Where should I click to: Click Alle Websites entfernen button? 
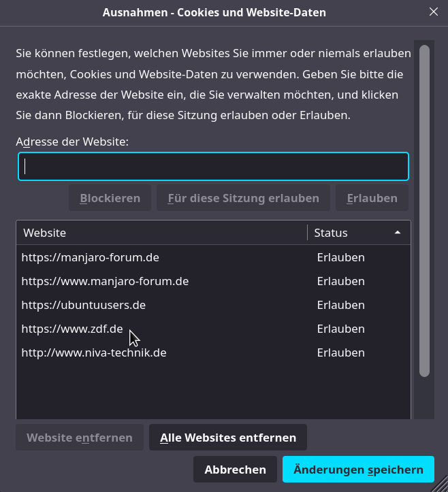point(228,438)
